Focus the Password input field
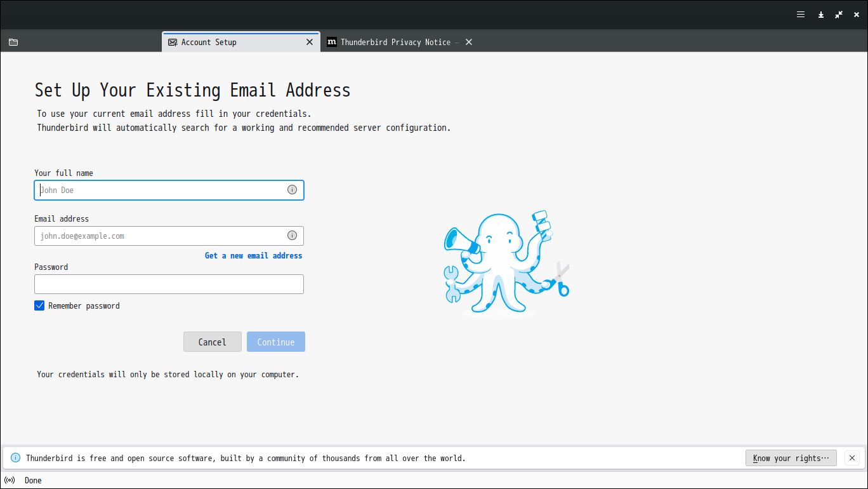This screenshot has width=868, height=489. coord(169,284)
